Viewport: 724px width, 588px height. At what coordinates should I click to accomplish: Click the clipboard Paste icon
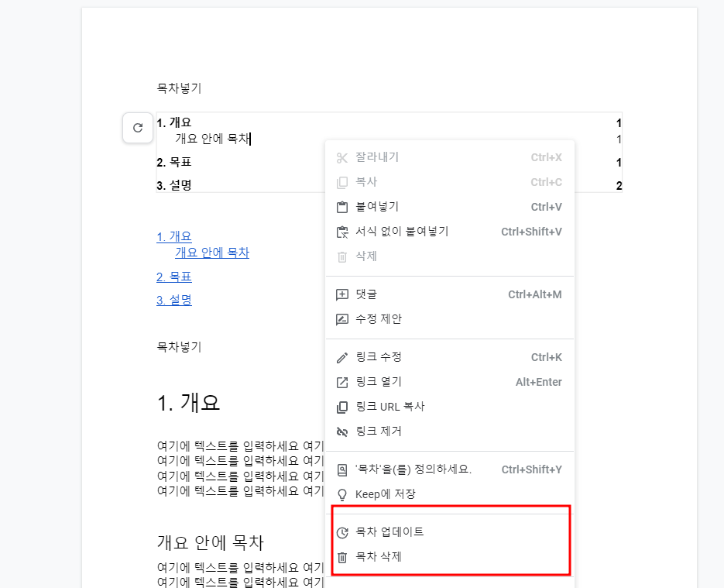[x=341, y=207]
